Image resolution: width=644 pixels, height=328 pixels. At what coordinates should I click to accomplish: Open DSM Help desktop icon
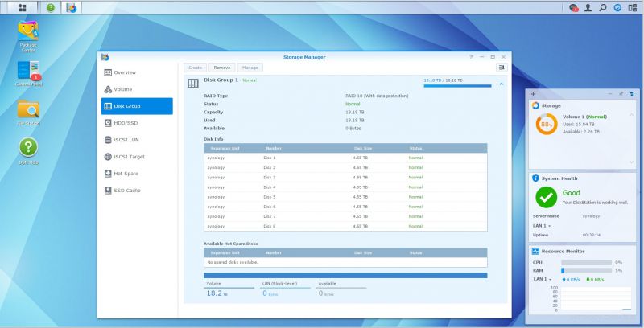pos(28,151)
